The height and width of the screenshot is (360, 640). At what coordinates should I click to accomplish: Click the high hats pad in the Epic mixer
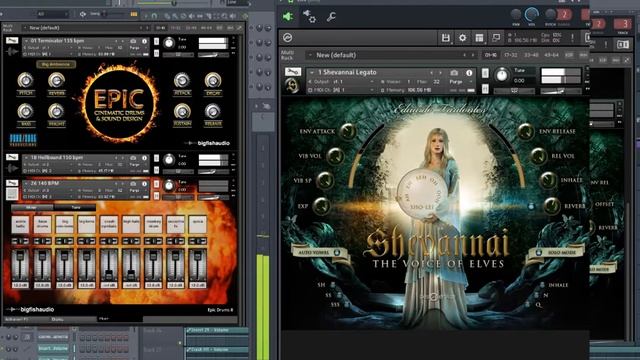point(131,224)
